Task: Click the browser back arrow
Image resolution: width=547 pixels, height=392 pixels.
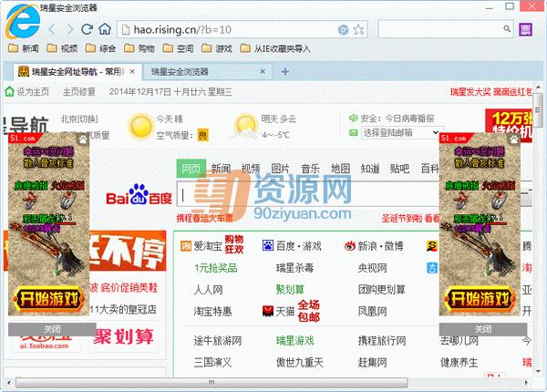Action: click(x=52, y=29)
